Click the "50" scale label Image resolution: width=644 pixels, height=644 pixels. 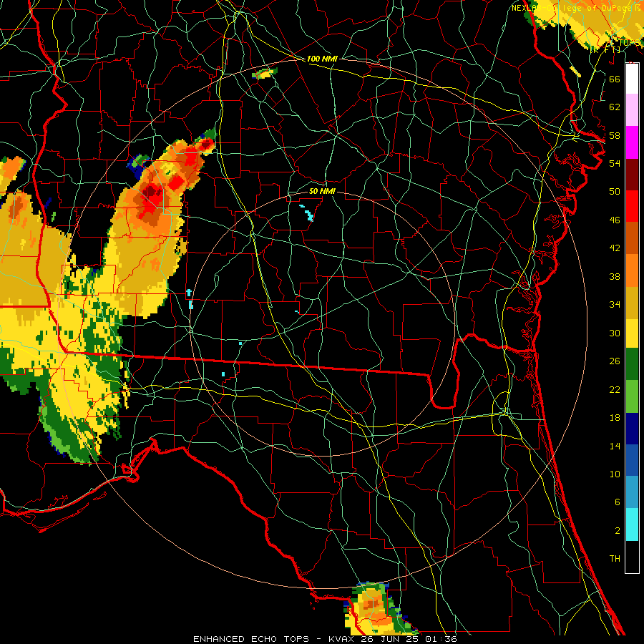coord(615,191)
